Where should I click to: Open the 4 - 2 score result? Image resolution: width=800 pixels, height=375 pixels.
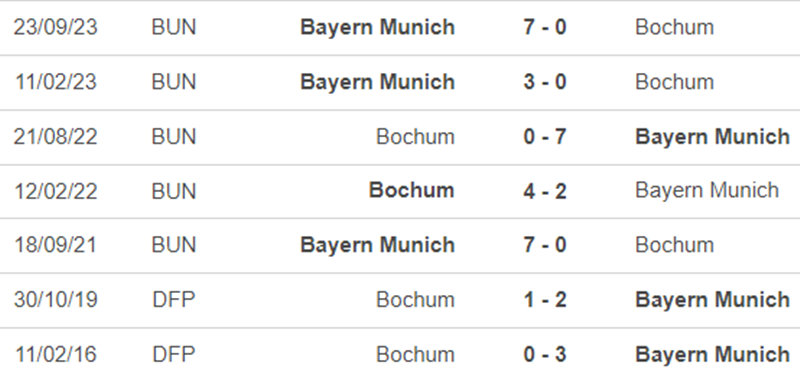pos(545,191)
